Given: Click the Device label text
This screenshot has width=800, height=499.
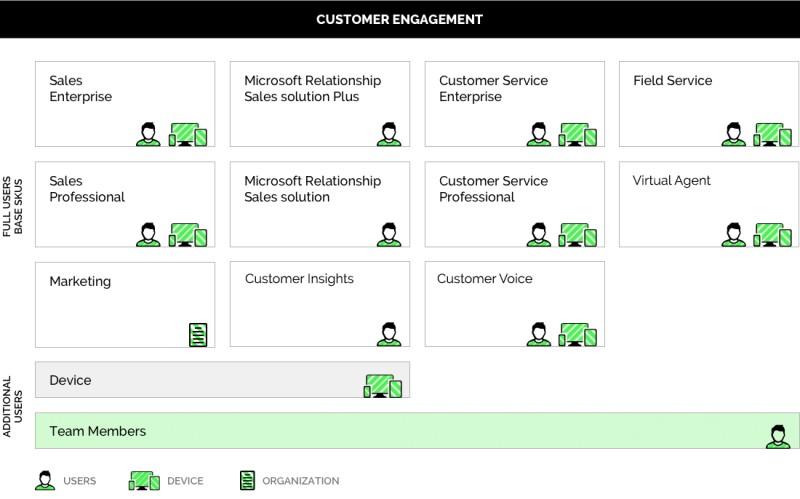Looking at the screenshot, I should click(x=70, y=380).
